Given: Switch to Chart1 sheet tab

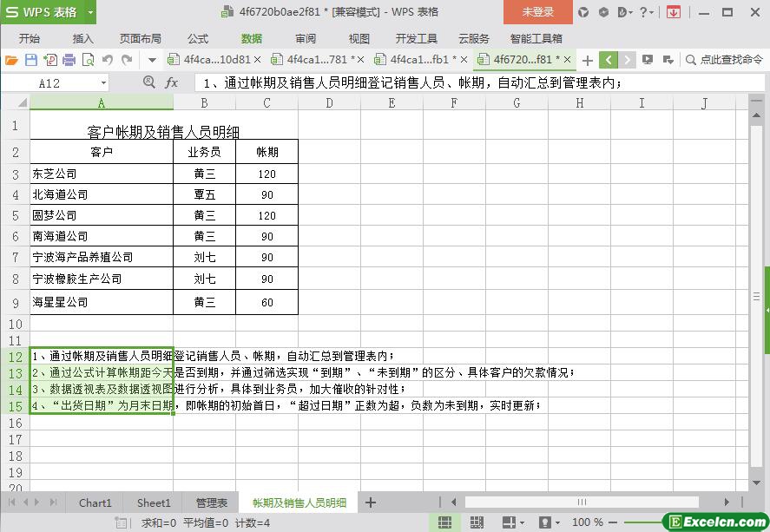Looking at the screenshot, I should [95, 503].
